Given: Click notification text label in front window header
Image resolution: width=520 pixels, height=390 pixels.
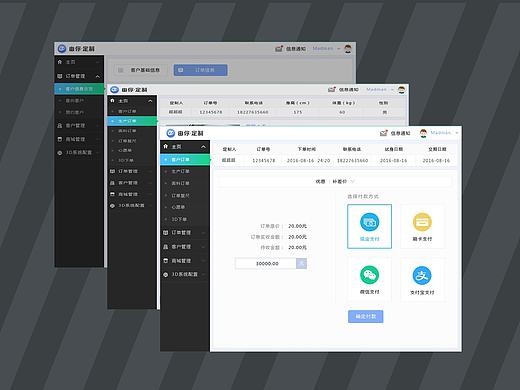Looking at the screenshot, I should pos(401,133).
